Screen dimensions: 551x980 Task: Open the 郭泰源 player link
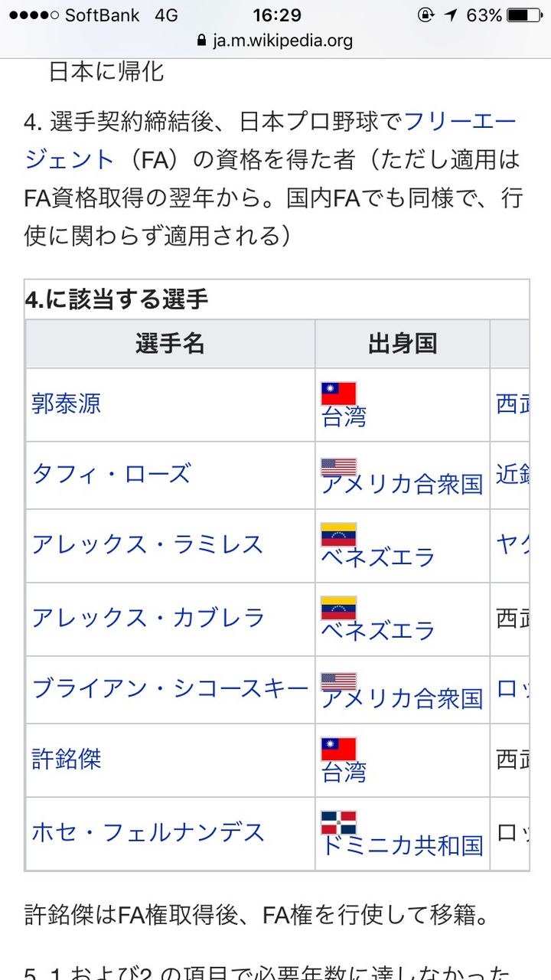(66, 403)
